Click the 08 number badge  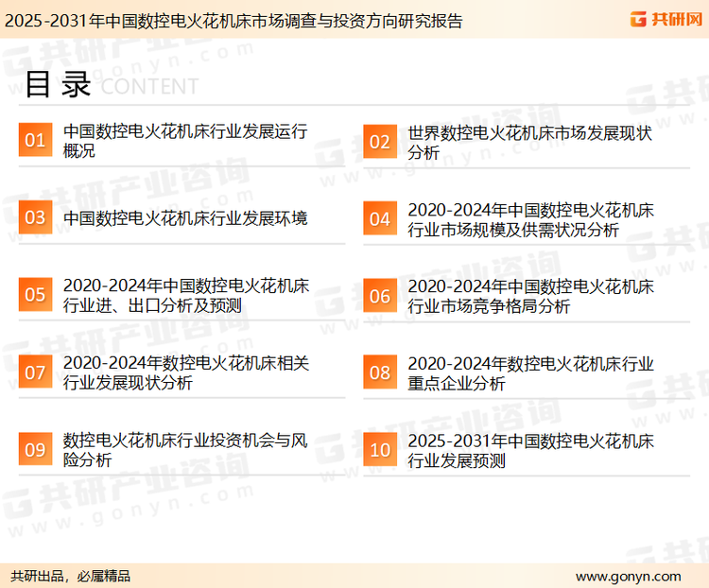pyautogui.click(x=380, y=372)
